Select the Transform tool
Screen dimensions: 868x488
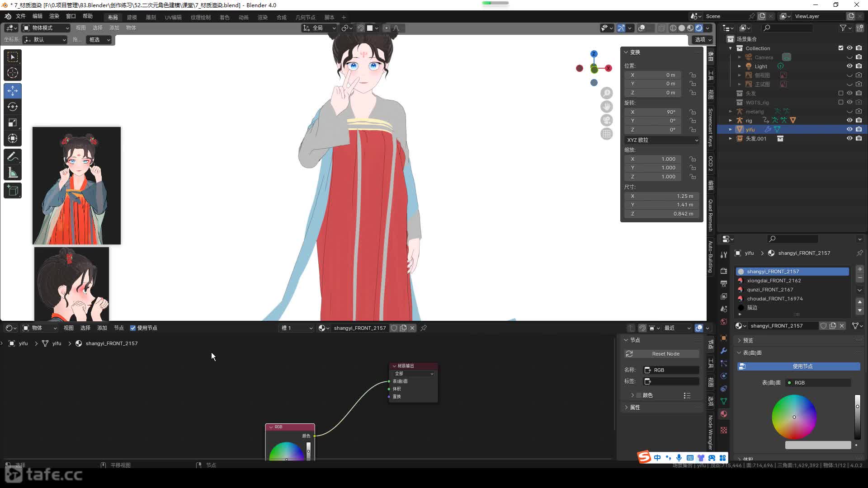13,138
